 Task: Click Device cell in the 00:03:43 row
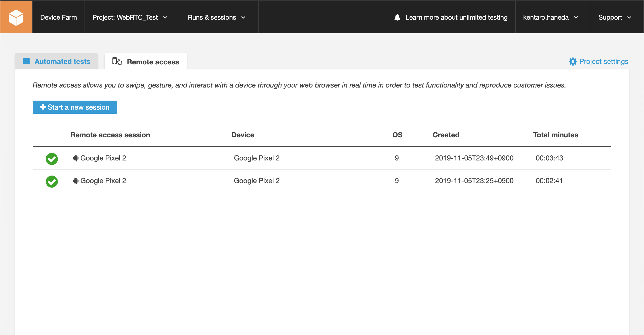click(257, 158)
